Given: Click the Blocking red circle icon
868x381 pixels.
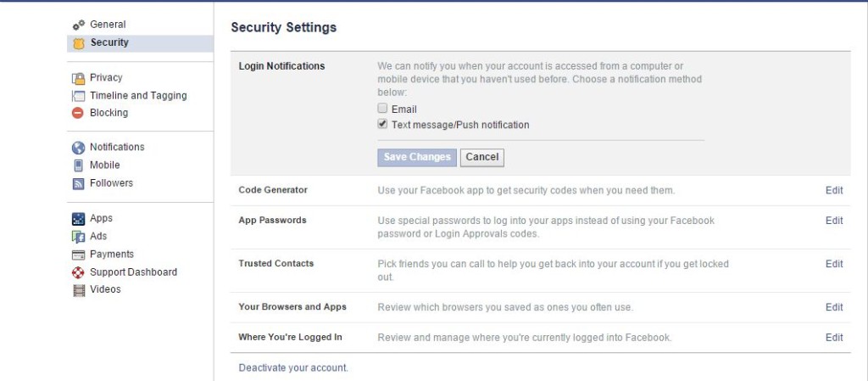Looking at the screenshot, I should click(78, 113).
